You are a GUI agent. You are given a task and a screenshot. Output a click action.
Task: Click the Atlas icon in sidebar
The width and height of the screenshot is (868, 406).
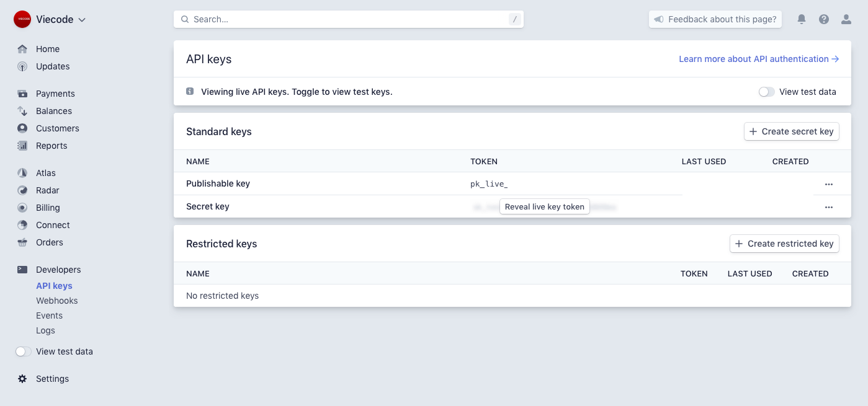[22, 173]
